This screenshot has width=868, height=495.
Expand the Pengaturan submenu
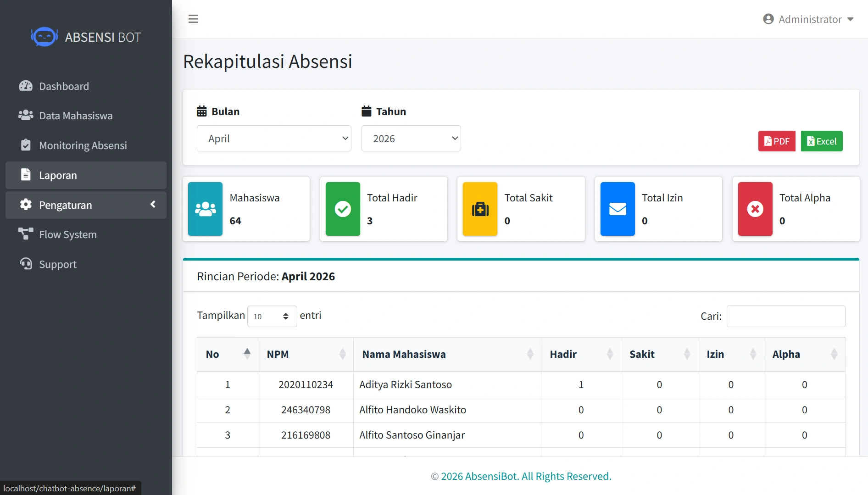(86, 205)
